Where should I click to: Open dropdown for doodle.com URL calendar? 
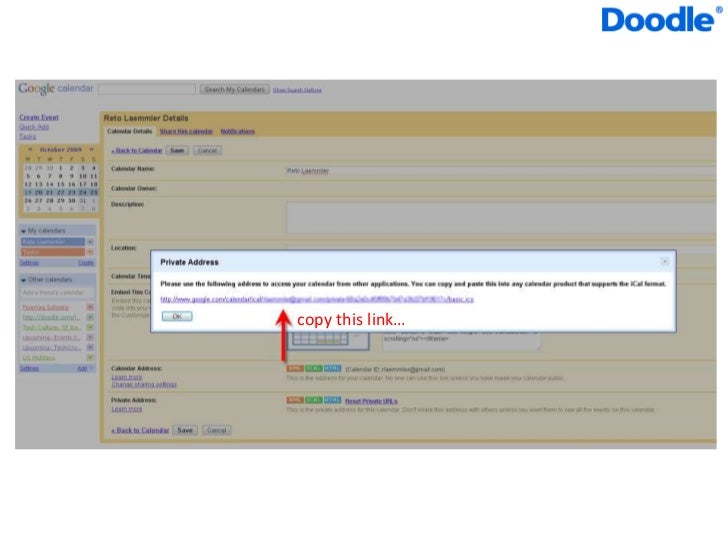tap(90, 318)
